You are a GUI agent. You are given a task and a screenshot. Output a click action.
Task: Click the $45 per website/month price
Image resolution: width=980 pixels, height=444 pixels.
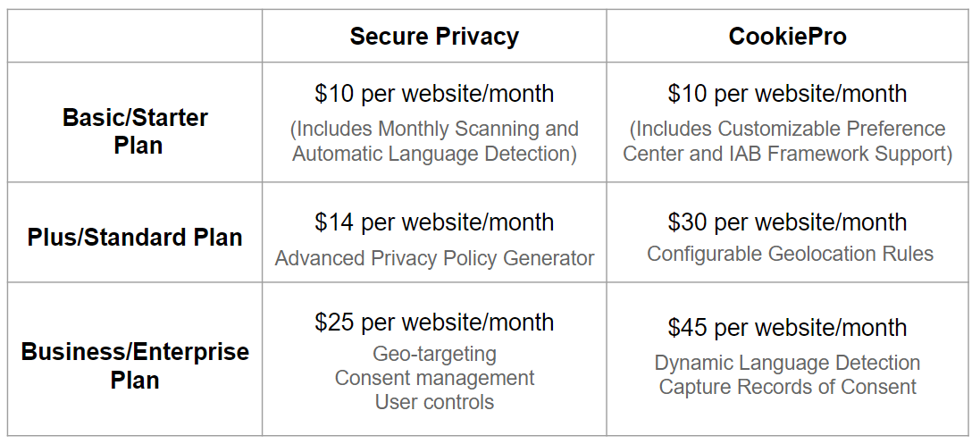(788, 328)
